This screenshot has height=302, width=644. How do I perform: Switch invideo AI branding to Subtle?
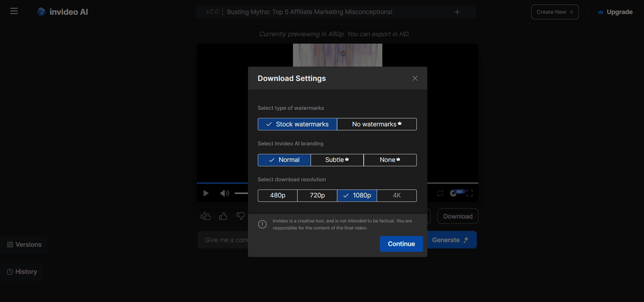tap(337, 160)
